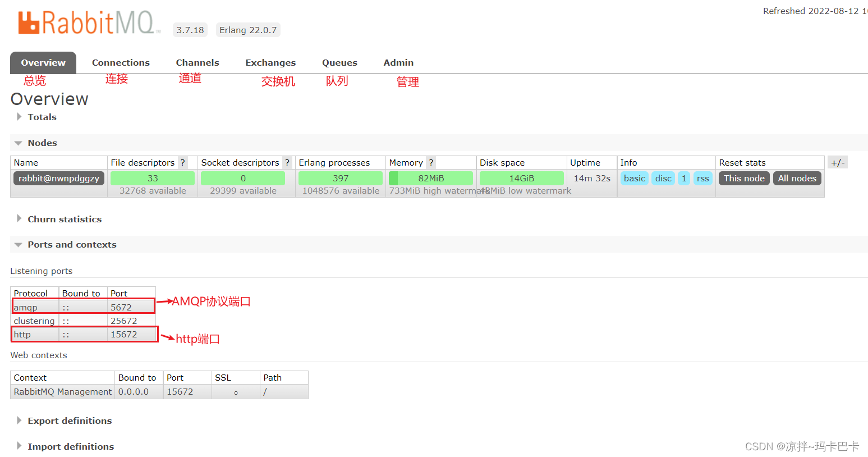Open the Channels tab
The width and height of the screenshot is (868, 457).
198,63
